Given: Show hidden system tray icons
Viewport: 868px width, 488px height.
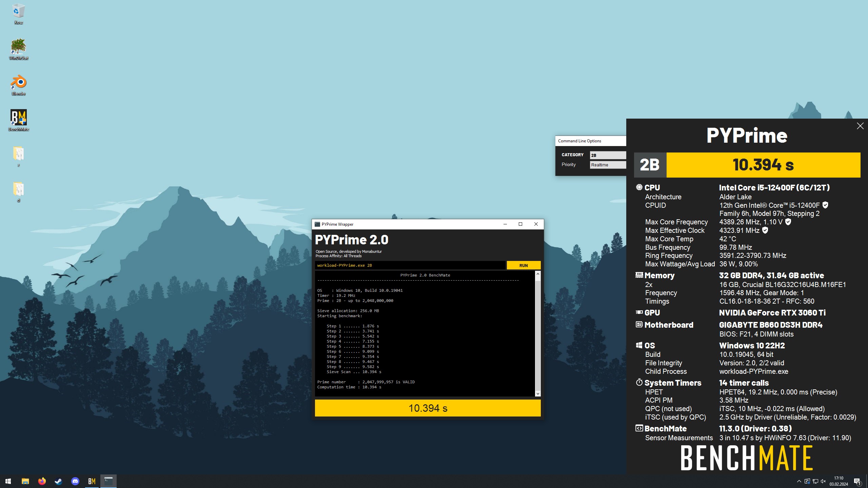Looking at the screenshot, I should coord(799,481).
